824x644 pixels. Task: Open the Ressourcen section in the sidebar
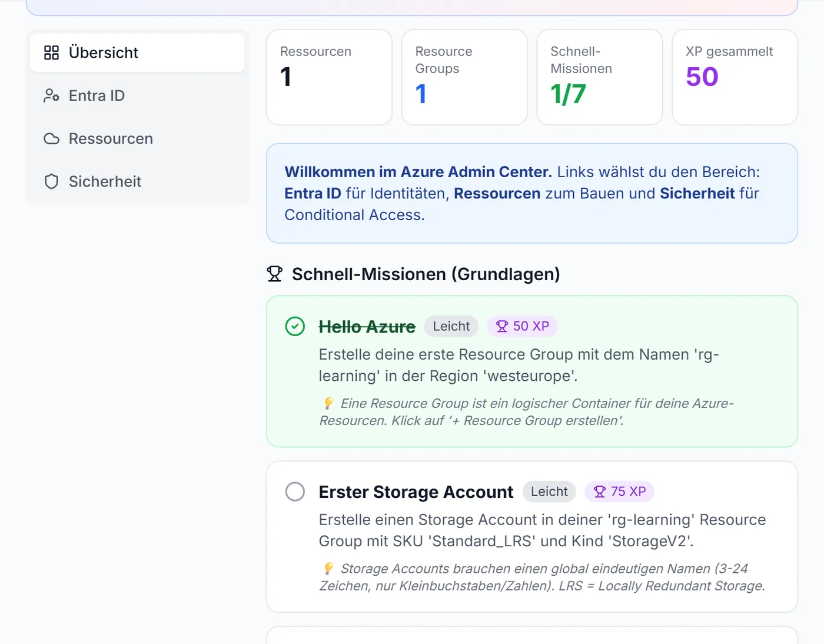coord(137,138)
